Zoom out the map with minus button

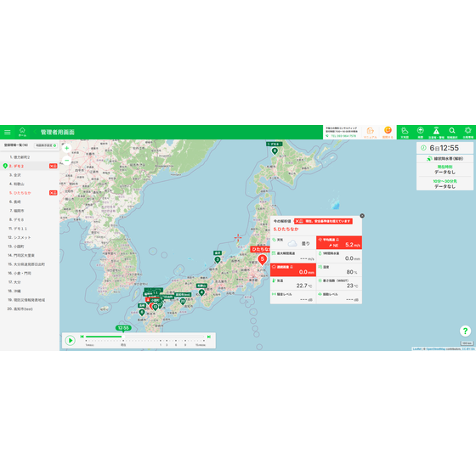pyautogui.click(x=67, y=160)
